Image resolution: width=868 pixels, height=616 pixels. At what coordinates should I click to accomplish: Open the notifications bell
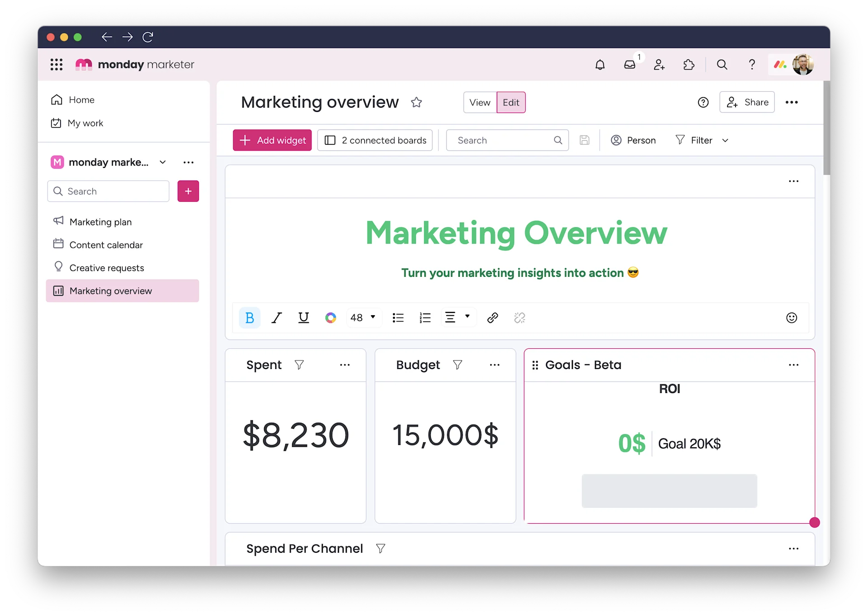click(600, 65)
